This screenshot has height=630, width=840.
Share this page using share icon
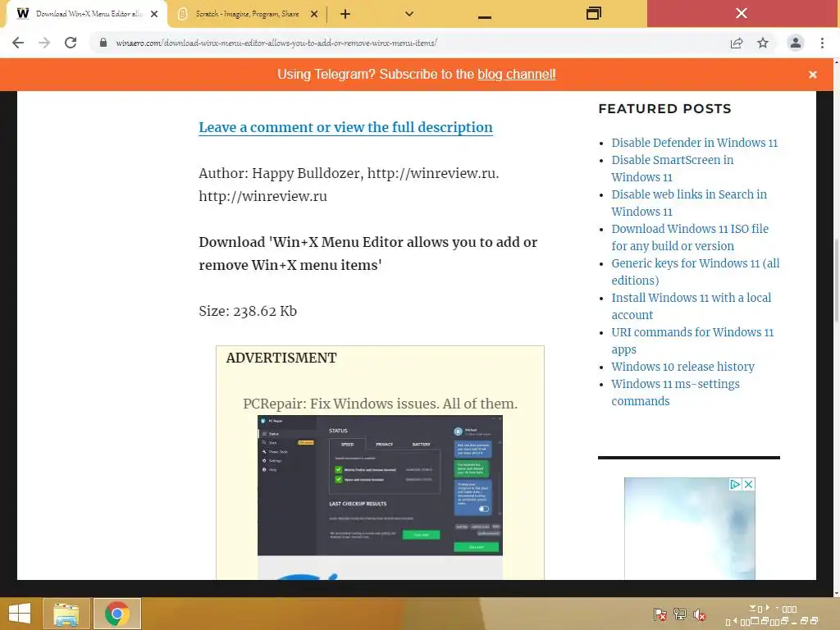pos(737,43)
